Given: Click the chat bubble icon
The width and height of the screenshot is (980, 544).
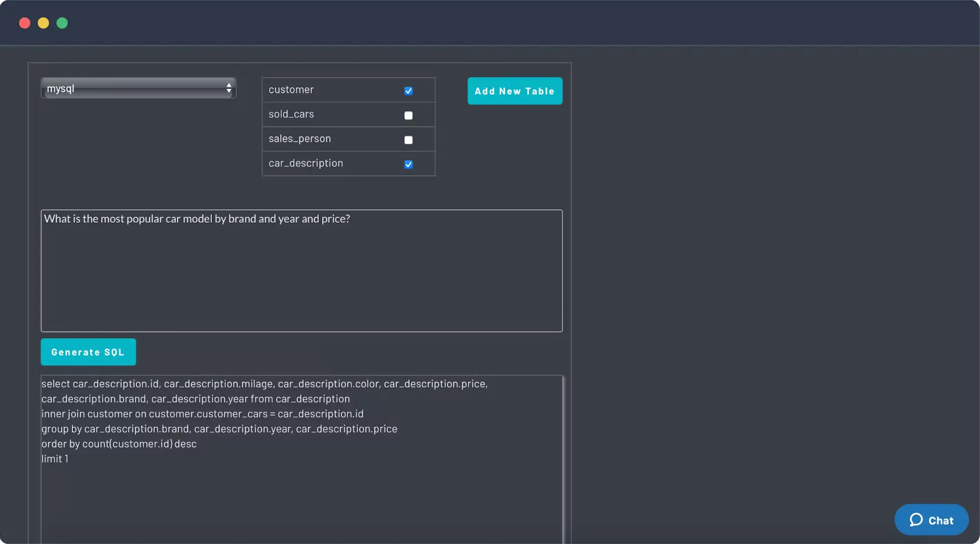Looking at the screenshot, I should pyautogui.click(x=916, y=520).
